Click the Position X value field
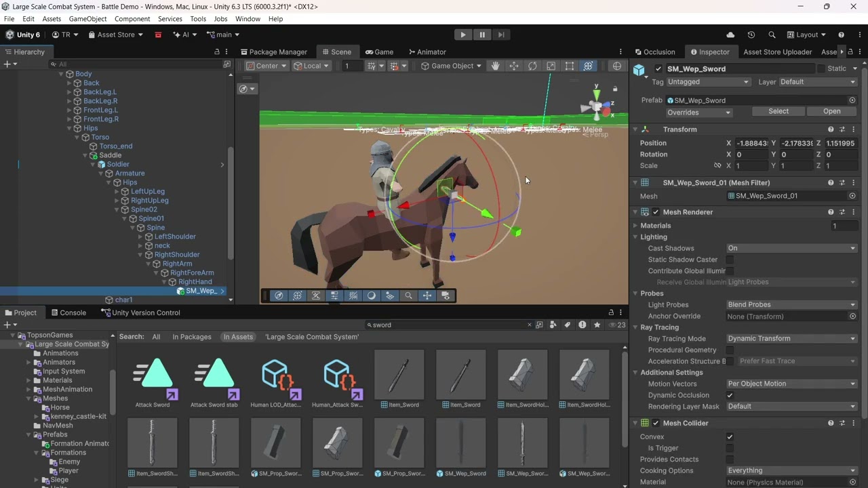Viewport: 868px width, 488px height. point(752,143)
